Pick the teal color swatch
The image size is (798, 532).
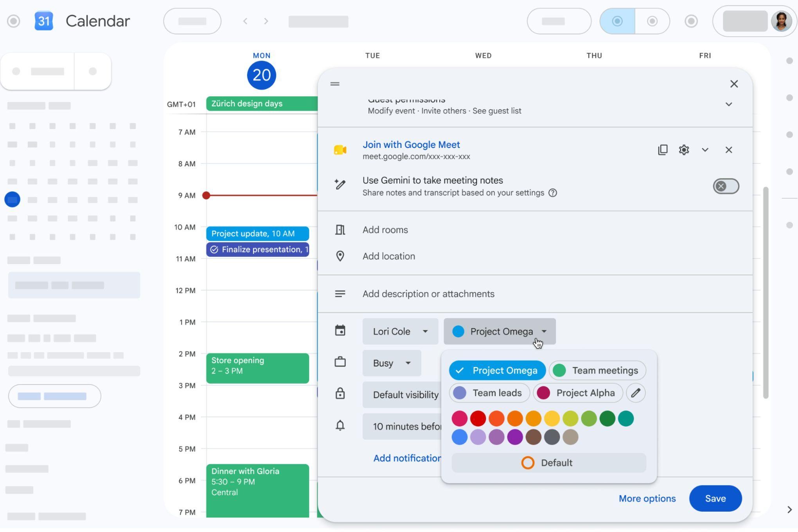click(626, 419)
